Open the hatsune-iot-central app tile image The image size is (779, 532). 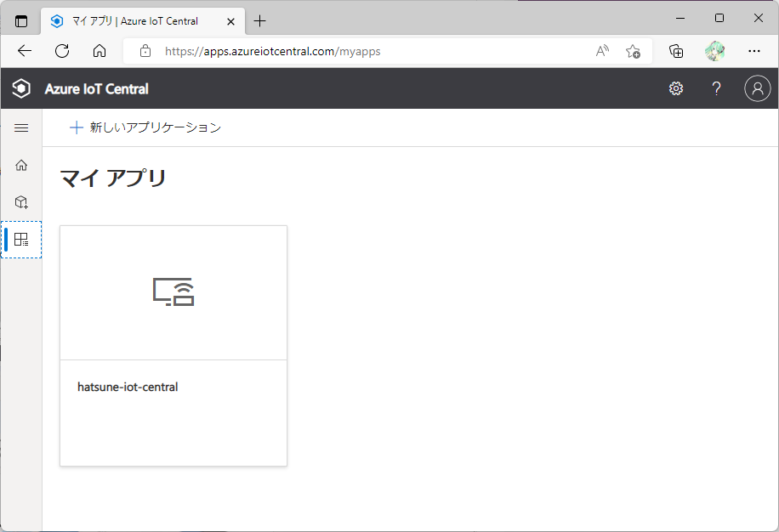[173, 292]
